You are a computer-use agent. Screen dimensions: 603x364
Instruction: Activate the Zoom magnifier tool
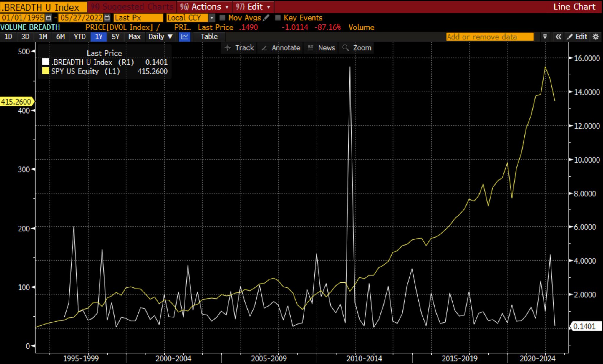coord(357,48)
